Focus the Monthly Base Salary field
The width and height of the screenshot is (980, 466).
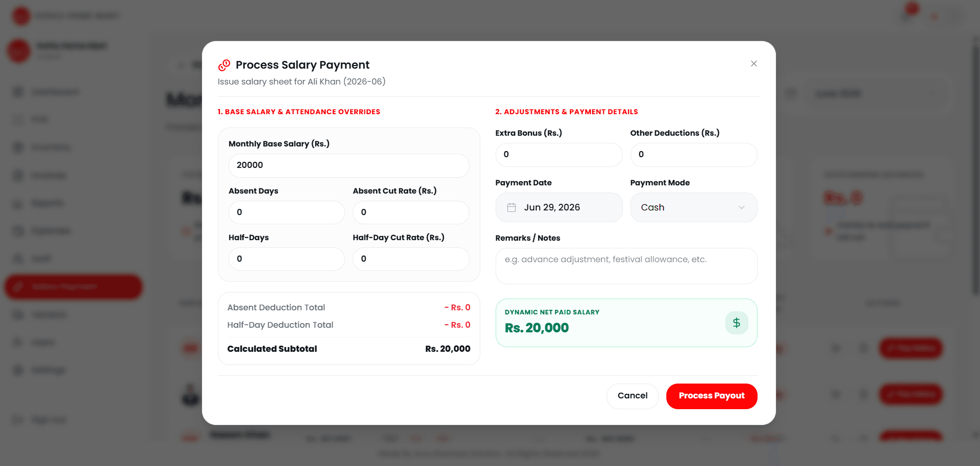(349, 165)
